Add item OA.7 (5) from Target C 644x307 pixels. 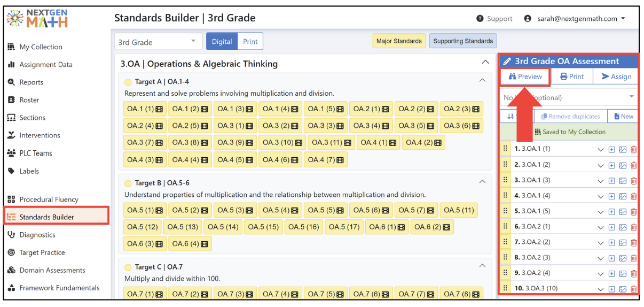click(x=326, y=294)
